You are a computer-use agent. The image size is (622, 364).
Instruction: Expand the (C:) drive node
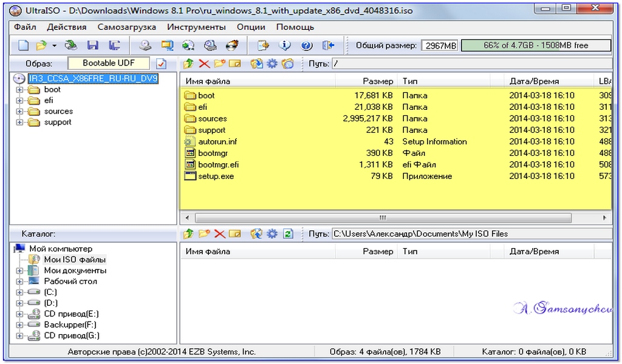(19, 292)
